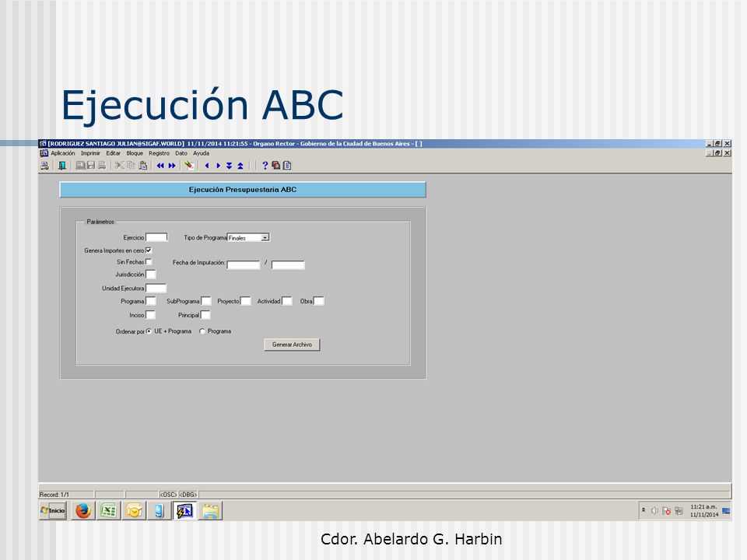
Task: Click the double right arrow next block icon
Action: coord(172,165)
